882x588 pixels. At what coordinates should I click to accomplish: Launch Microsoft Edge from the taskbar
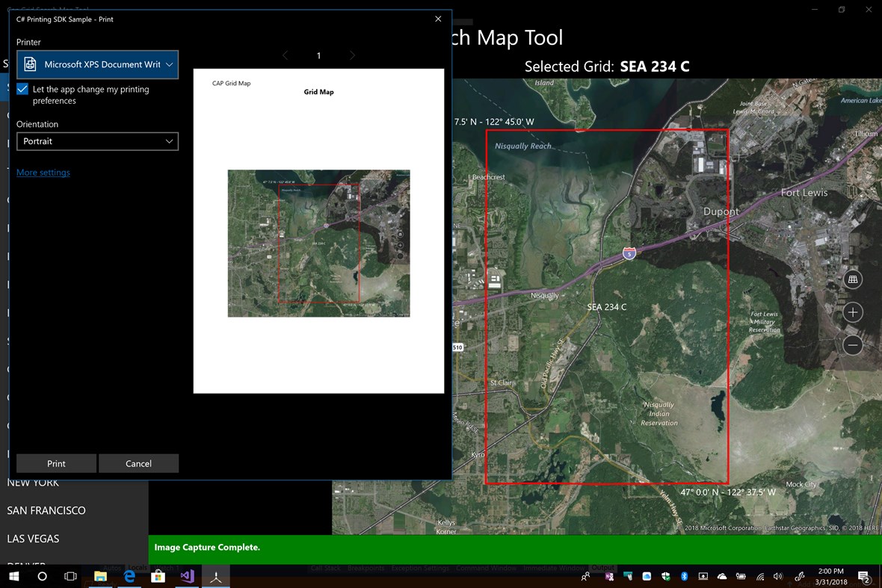click(129, 576)
